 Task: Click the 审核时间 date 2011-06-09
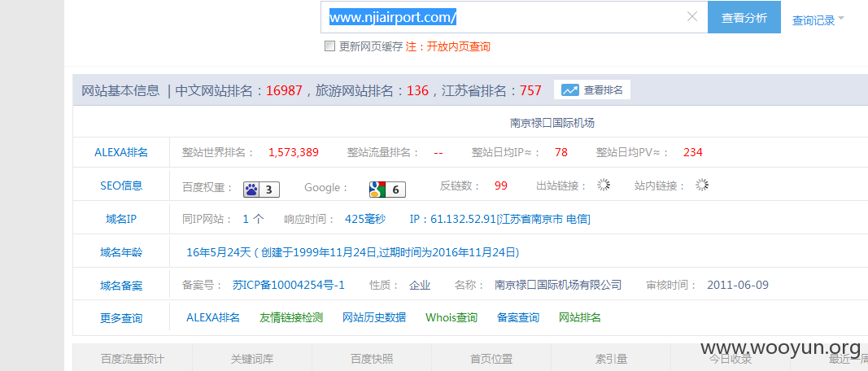(738, 286)
